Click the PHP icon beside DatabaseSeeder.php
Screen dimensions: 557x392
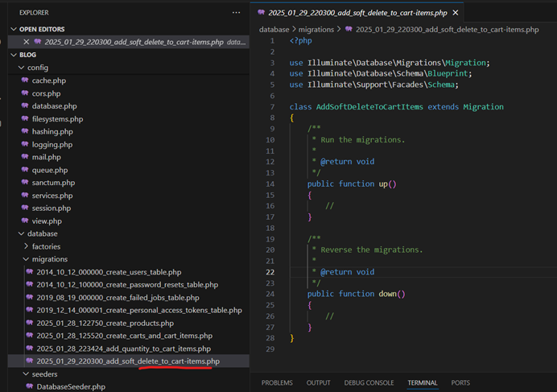(x=30, y=386)
